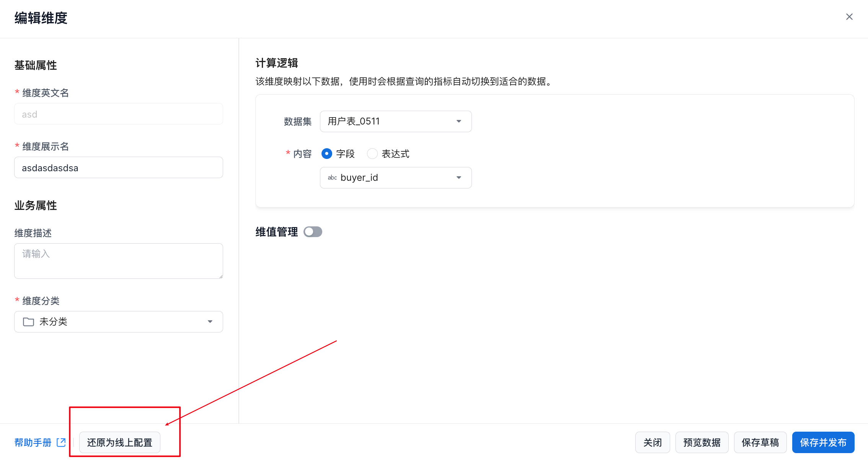Click the folder icon in 维度分类 field
The width and height of the screenshot is (868, 460).
[x=28, y=322]
